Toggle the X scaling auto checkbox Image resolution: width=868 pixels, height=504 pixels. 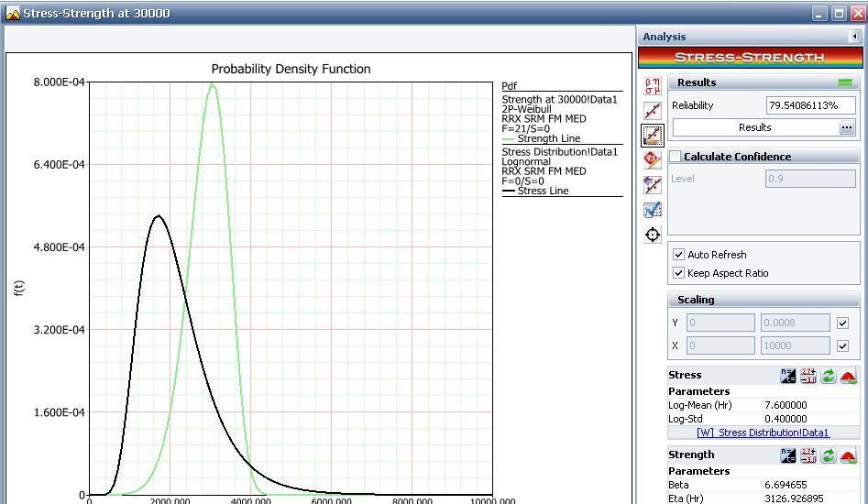click(x=842, y=345)
